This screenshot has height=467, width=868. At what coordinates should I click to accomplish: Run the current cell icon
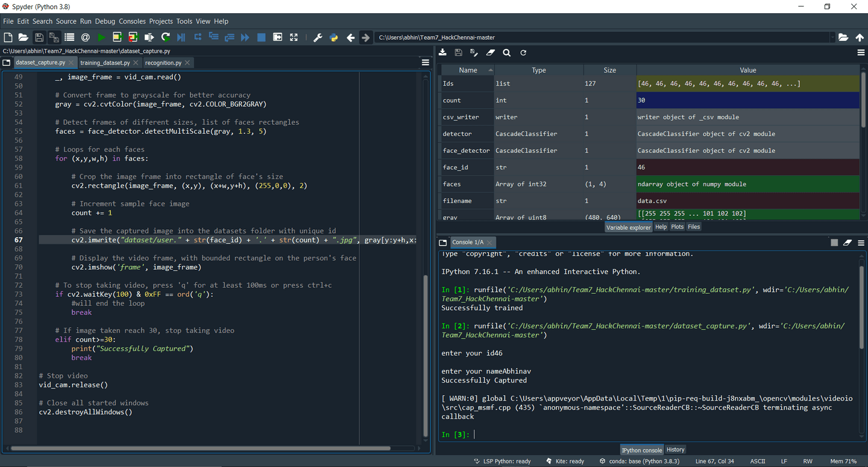(x=117, y=37)
